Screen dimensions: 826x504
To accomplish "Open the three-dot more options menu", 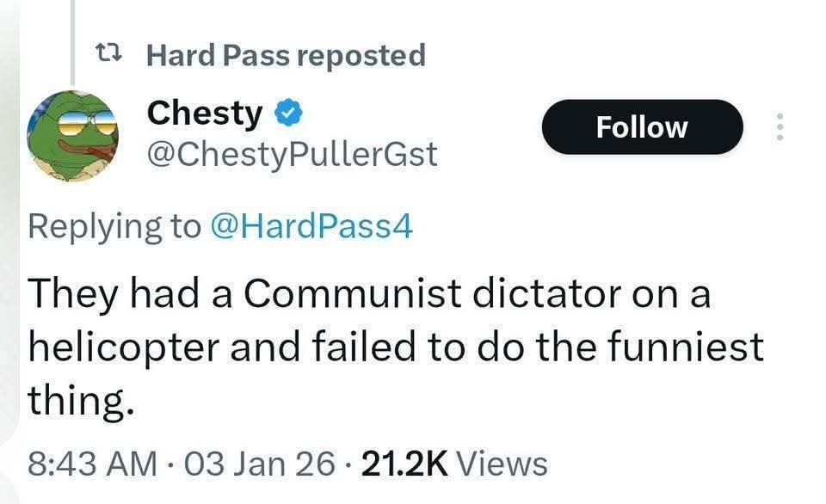I will tap(780, 127).
